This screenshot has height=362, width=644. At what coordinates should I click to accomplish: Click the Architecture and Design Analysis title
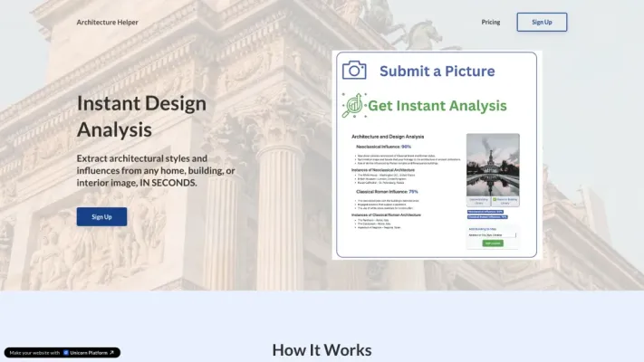tap(389, 136)
